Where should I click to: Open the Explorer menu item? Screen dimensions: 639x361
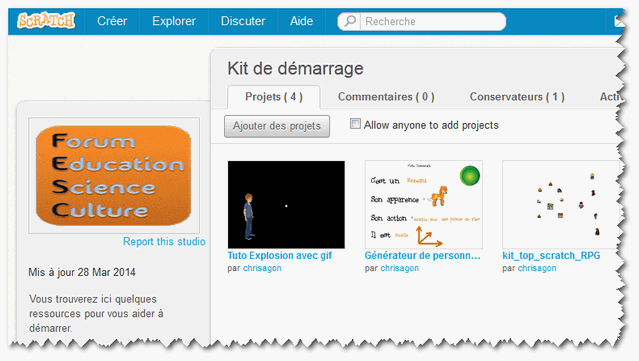pos(174,21)
